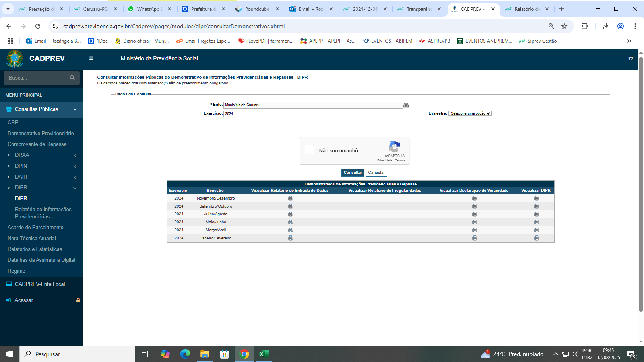644x362 pixels.
Task: Switch to the WhatsApp browser tab
Action: 147,9
